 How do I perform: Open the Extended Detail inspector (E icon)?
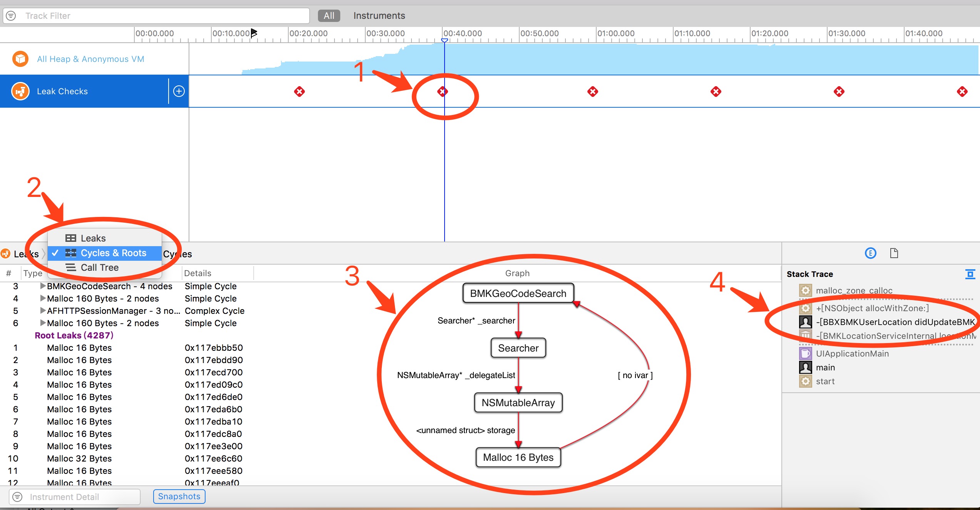(x=871, y=253)
